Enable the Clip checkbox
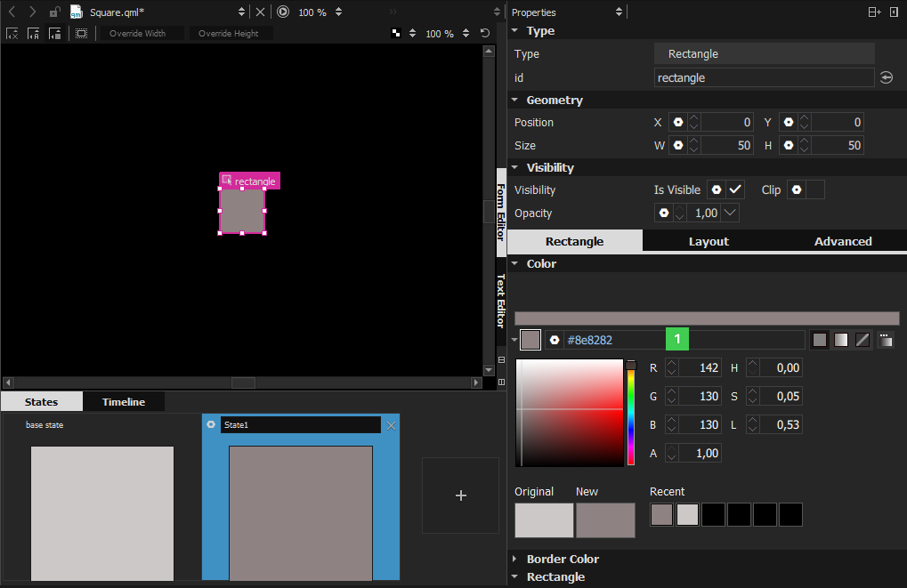Screen dimensions: 907x588 (x=814, y=190)
